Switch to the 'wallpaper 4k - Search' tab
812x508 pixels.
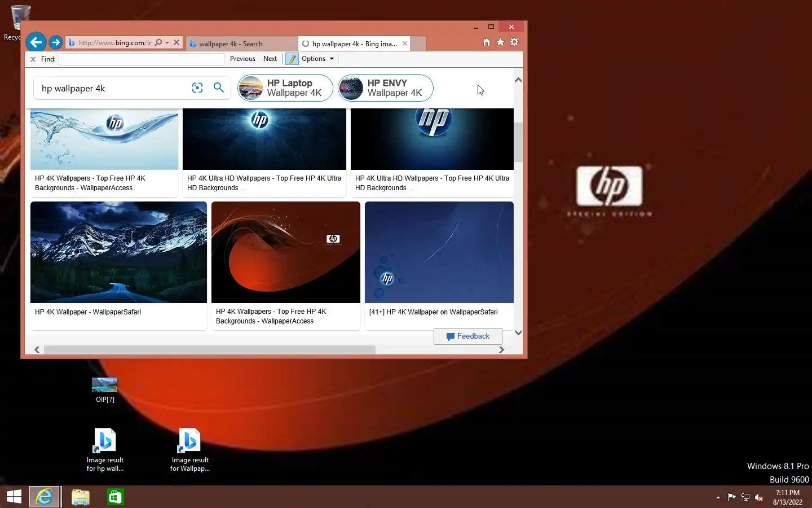[x=241, y=43]
